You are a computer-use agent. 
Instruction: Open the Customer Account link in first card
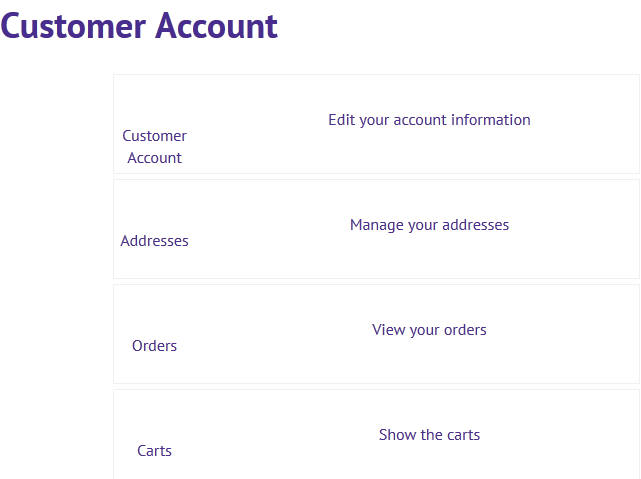[154, 146]
